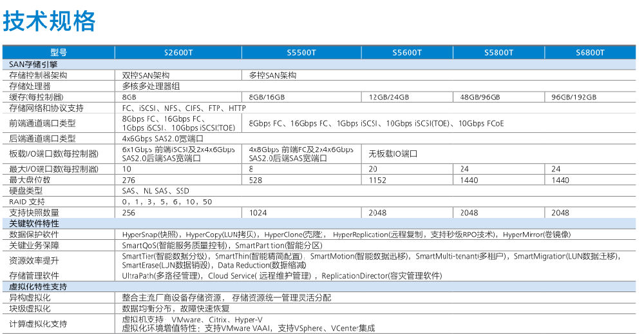Click the RAID 支持 row label
The width and height of the screenshot is (644, 334).
[x=28, y=202]
